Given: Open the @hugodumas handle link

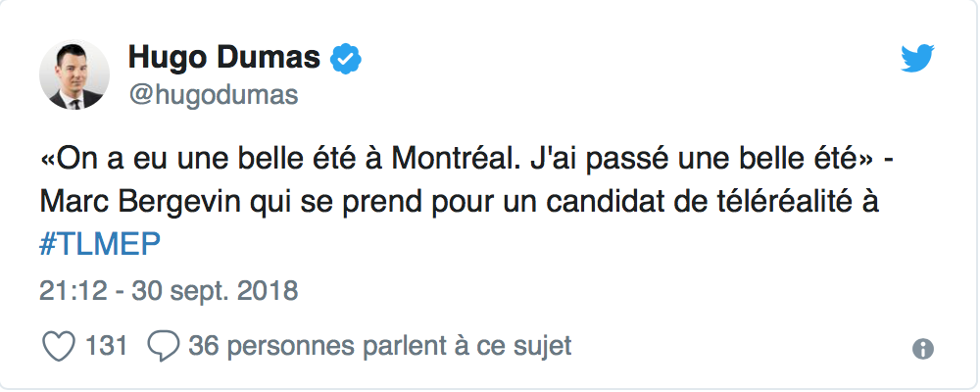Looking at the screenshot, I should tap(213, 95).
